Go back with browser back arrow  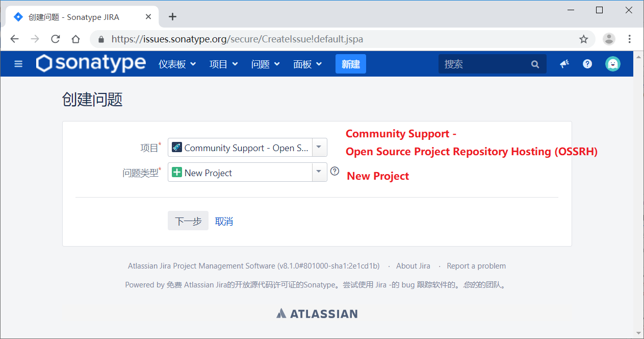pos(14,39)
